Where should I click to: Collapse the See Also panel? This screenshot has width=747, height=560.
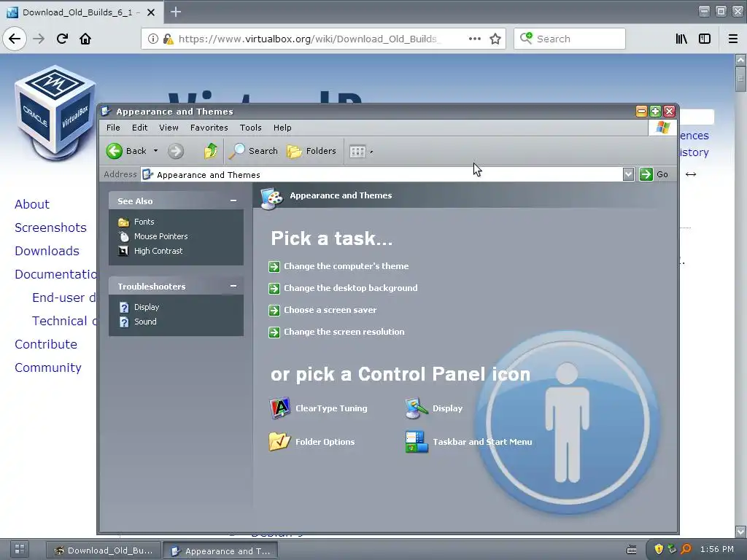point(233,201)
